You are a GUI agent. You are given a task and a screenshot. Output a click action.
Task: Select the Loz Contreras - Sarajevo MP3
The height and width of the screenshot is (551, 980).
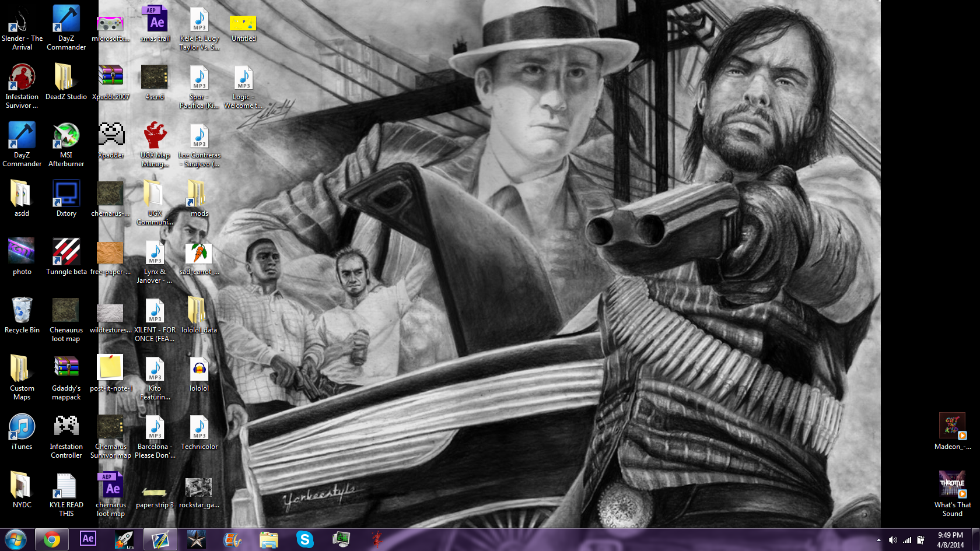point(199,144)
